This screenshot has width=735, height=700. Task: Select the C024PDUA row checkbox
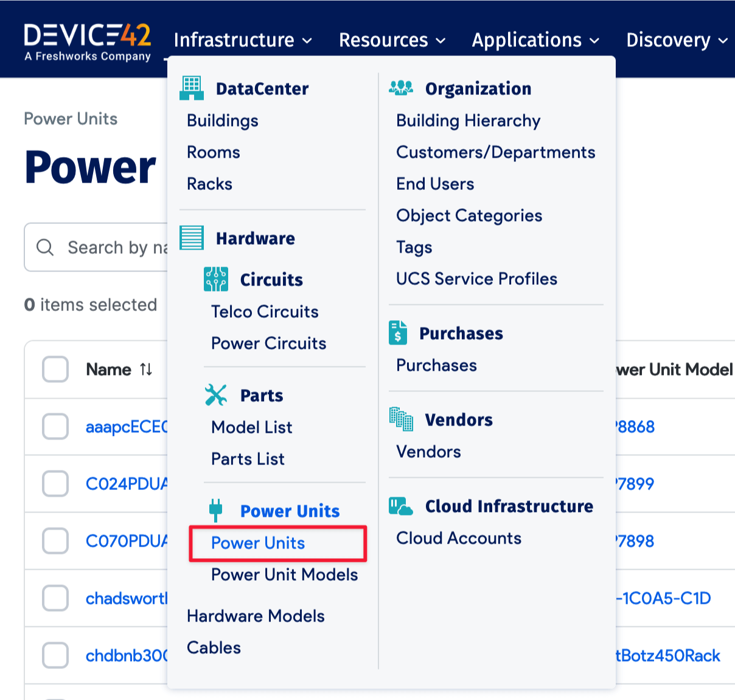[x=55, y=484]
